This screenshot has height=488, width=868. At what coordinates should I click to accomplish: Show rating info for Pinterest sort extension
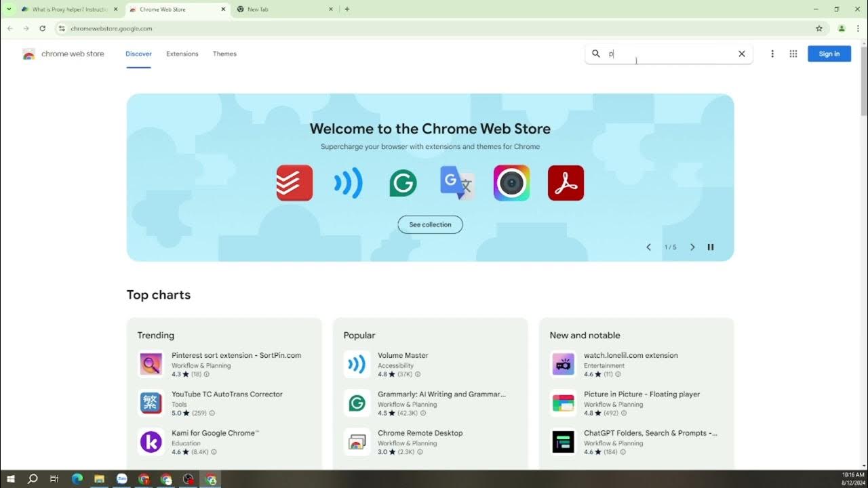point(207,374)
